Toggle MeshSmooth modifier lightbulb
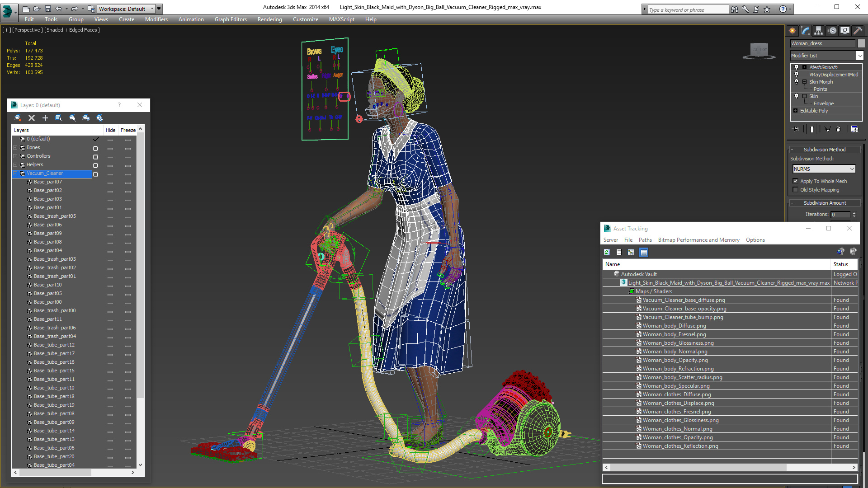This screenshot has width=868, height=488. coord(797,67)
